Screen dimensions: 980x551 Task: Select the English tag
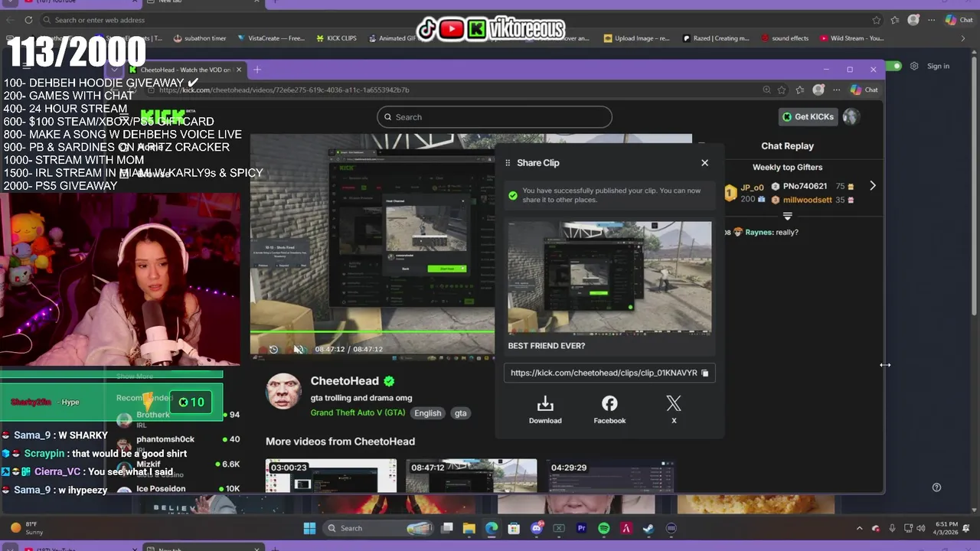pos(428,413)
